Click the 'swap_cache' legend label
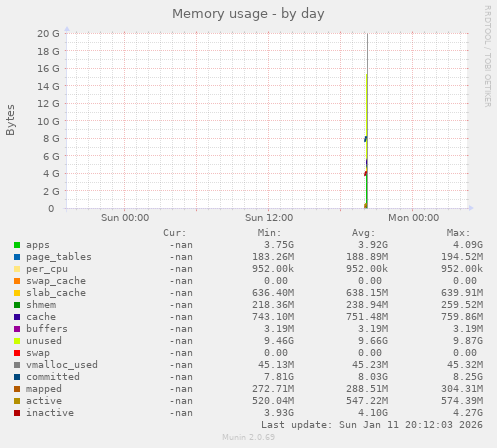Screen dimensions: 497x448 pyautogui.click(x=56, y=281)
